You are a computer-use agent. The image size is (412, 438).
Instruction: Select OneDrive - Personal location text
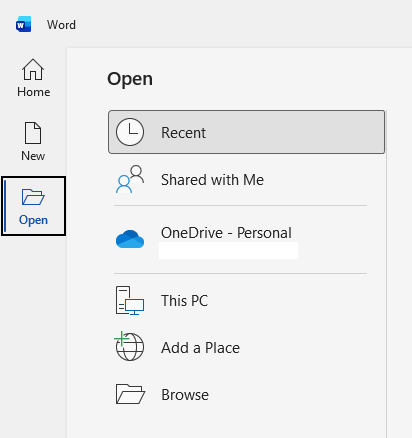pos(226,233)
